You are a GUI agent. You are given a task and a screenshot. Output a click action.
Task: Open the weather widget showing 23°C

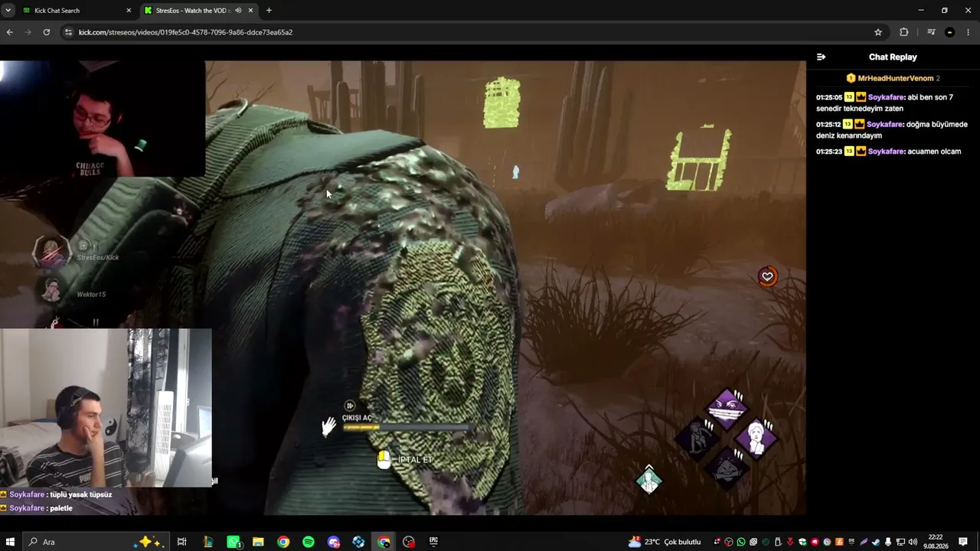point(665,542)
